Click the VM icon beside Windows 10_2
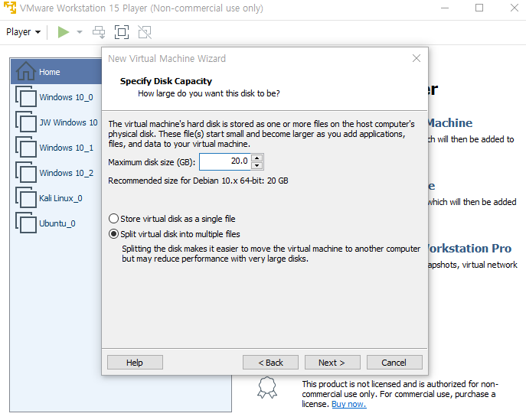This screenshot has width=526, height=420. point(26,172)
